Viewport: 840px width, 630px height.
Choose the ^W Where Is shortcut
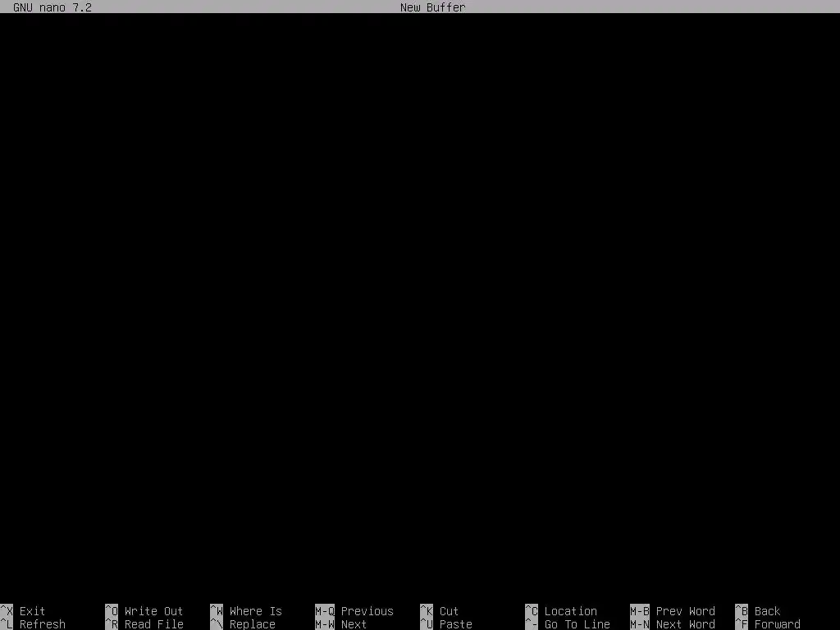coord(246,611)
